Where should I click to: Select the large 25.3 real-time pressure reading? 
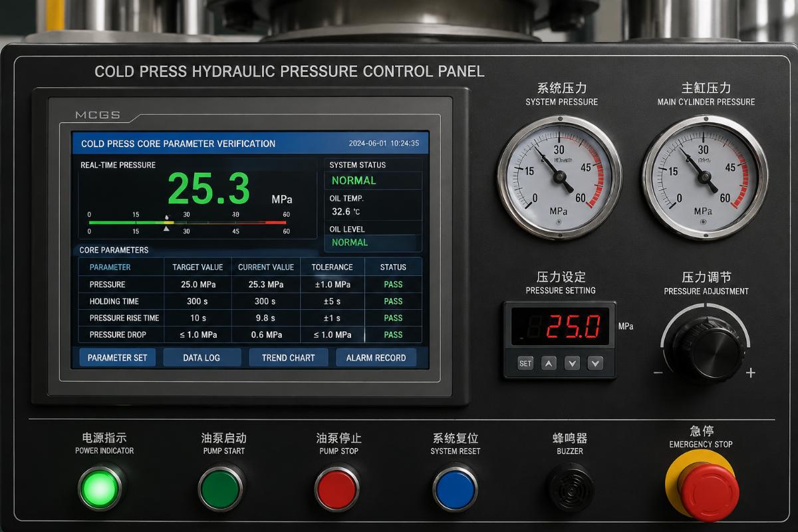(209, 190)
